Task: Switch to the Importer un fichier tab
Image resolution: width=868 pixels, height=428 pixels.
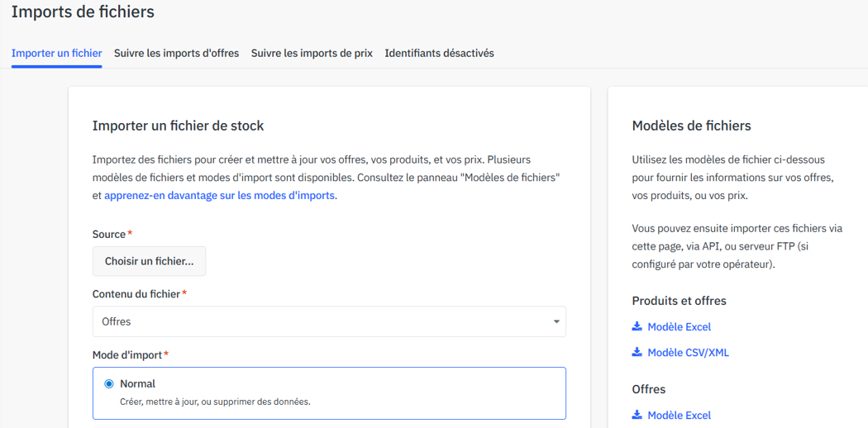Action: point(56,53)
